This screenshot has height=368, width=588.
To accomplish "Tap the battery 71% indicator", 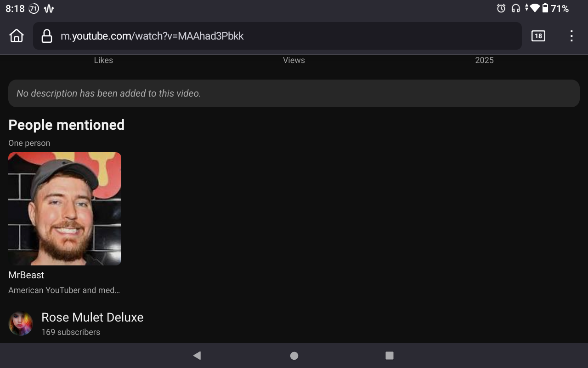I will coord(555,8).
